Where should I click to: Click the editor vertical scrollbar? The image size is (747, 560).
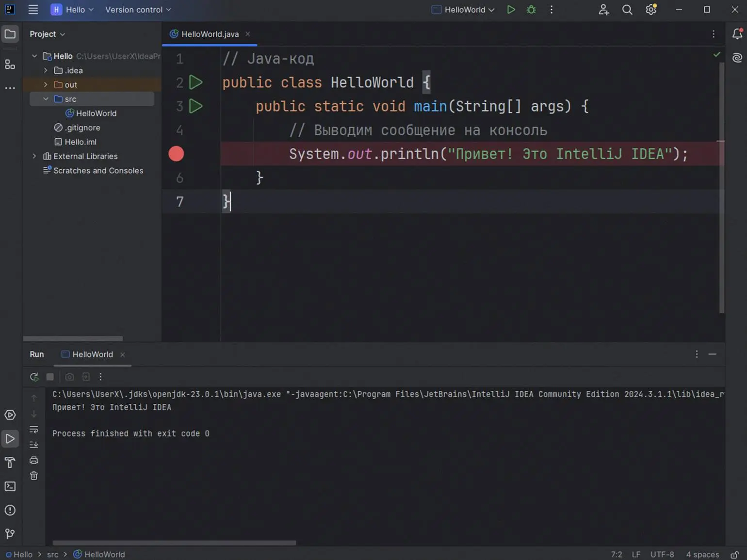(721, 187)
